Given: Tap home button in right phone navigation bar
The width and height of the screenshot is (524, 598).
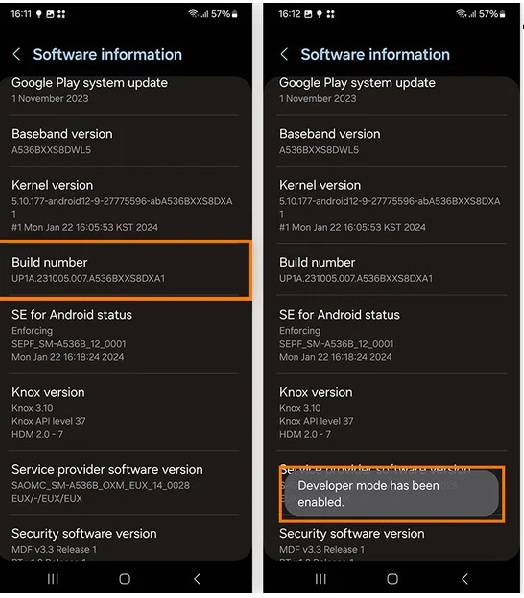Looking at the screenshot, I should tap(392, 579).
